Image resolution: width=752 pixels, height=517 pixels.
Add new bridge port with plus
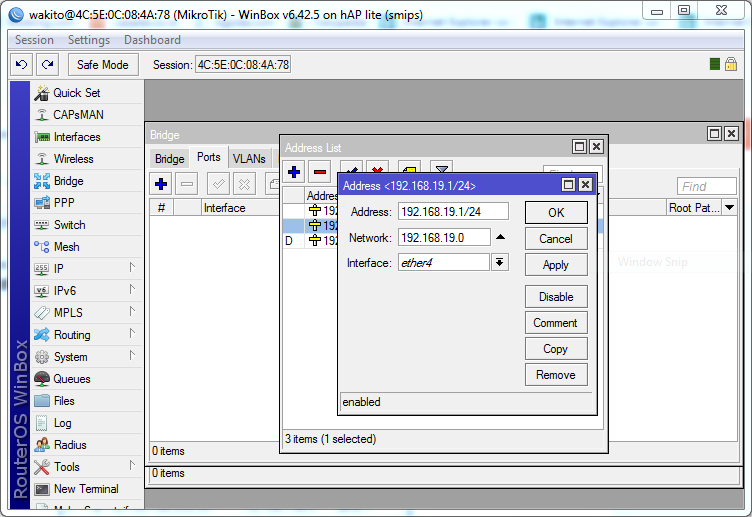click(x=161, y=184)
